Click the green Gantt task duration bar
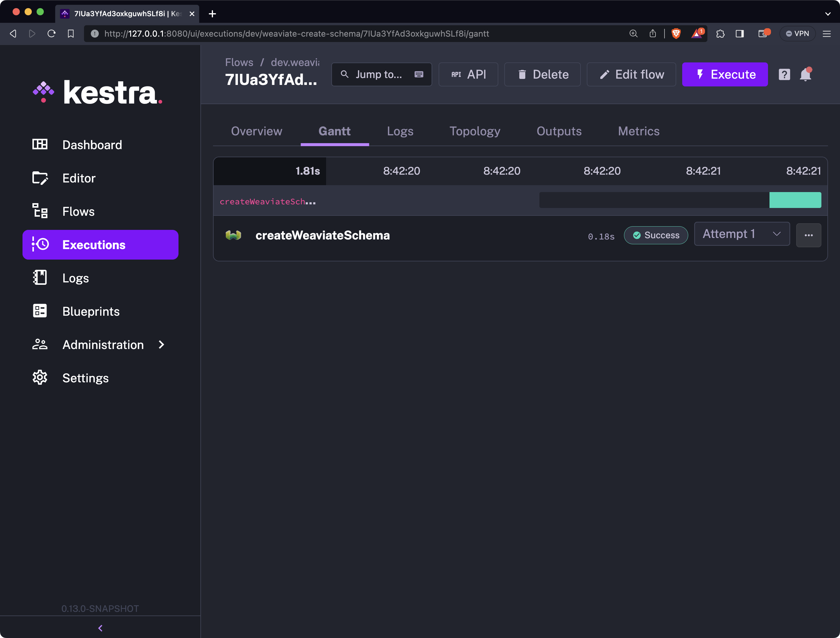Viewport: 840px width, 638px height. [795, 200]
